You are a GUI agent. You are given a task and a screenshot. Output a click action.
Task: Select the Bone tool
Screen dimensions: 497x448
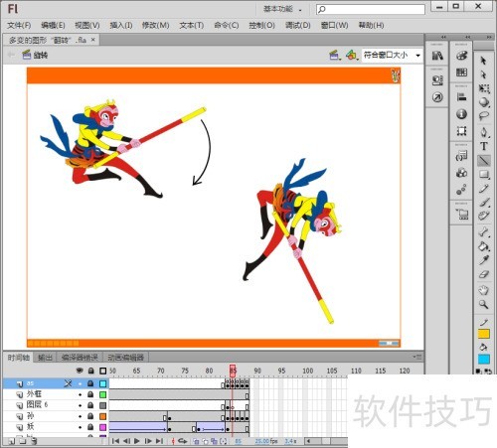484,231
